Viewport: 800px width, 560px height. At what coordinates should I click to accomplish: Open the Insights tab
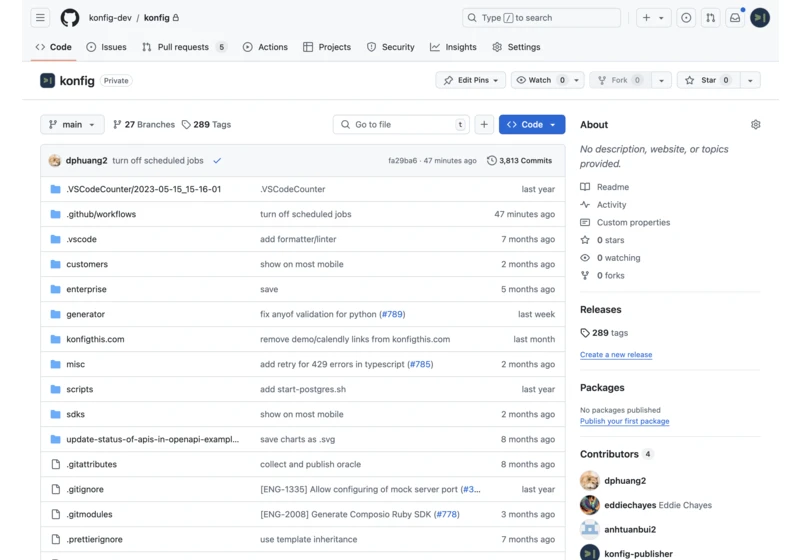click(453, 47)
